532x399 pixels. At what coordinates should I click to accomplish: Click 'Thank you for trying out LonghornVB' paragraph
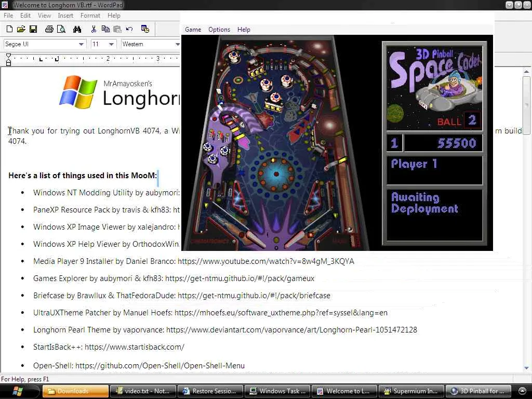(x=94, y=136)
